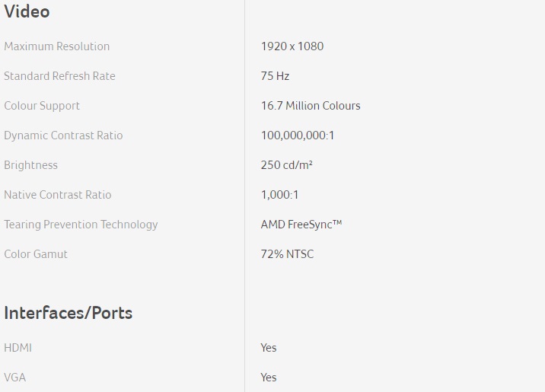Viewport: 545px width, 392px height.
Task: Click the Tearing Prevention Technology label
Action: 81,225
